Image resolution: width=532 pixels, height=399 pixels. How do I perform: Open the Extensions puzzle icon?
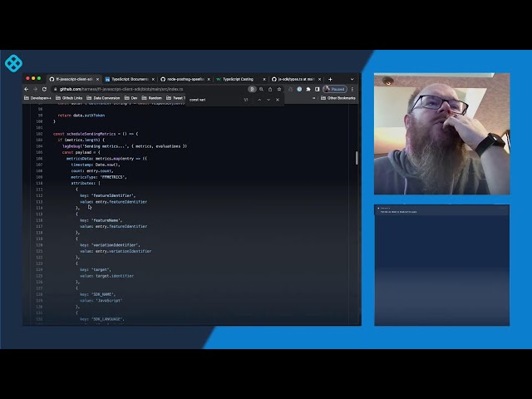click(x=308, y=89)
